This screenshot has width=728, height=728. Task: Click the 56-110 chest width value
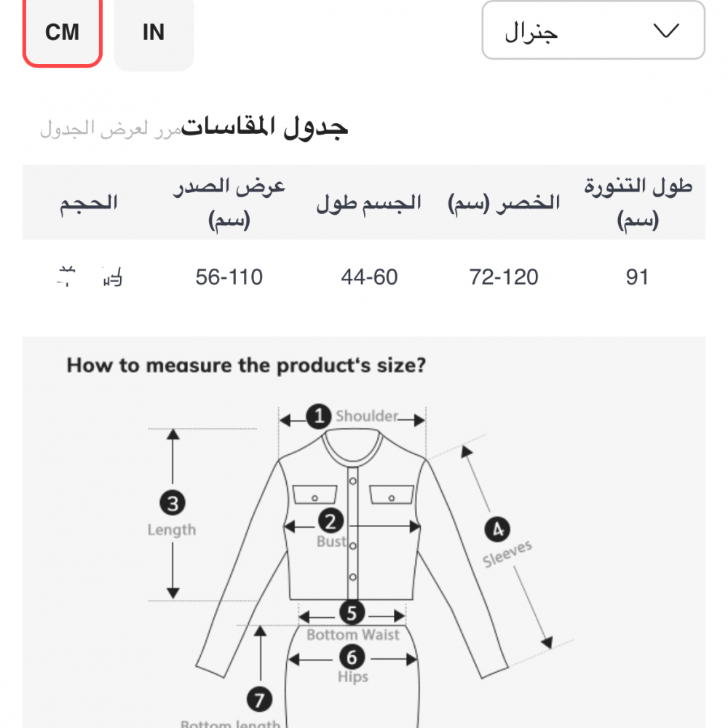pos(229,277)
